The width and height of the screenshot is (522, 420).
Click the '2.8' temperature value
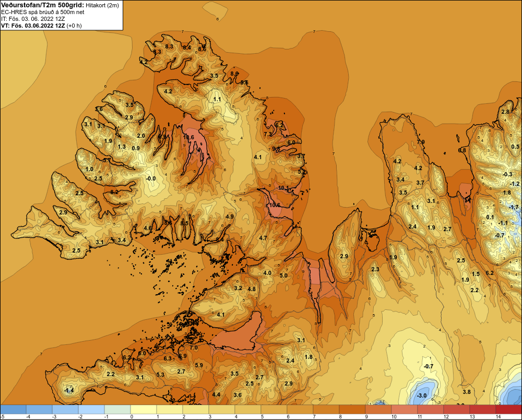pos(505,112)
